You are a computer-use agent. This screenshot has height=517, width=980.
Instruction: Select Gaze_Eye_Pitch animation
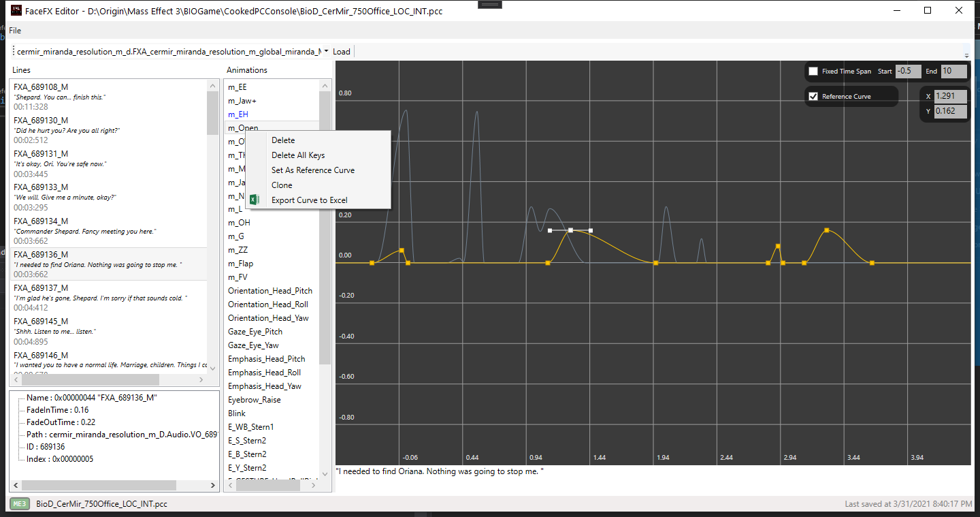[x=255, y=332]
